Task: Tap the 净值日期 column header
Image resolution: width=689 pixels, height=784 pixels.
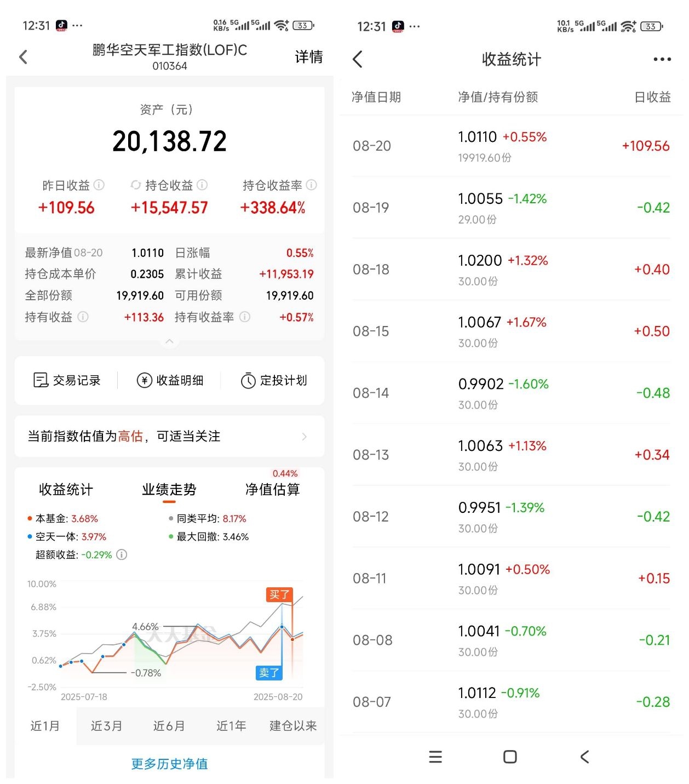Action: 376,97
